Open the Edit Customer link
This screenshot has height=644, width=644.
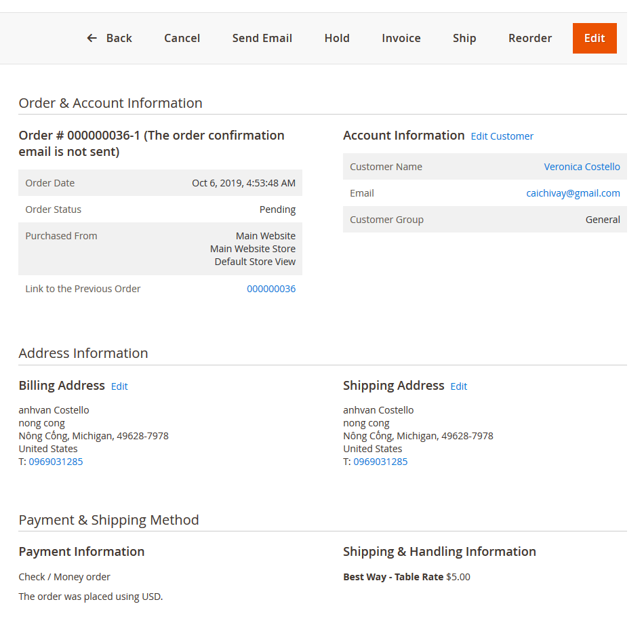click(x=502, y=136)
